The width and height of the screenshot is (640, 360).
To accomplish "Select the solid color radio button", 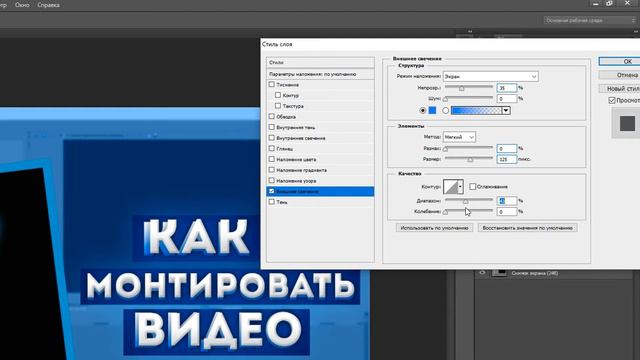I will click(x=423, y=110).
